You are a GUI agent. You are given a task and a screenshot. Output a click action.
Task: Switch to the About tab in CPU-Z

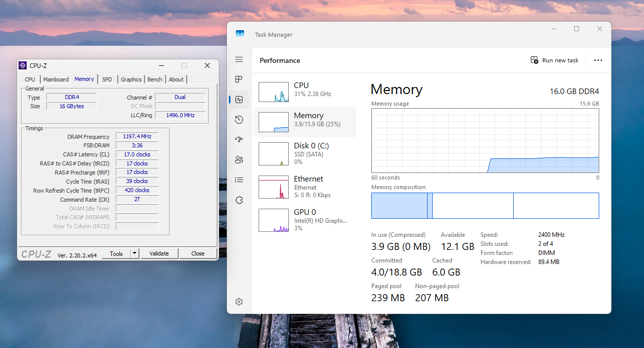[x=176, y=79]
